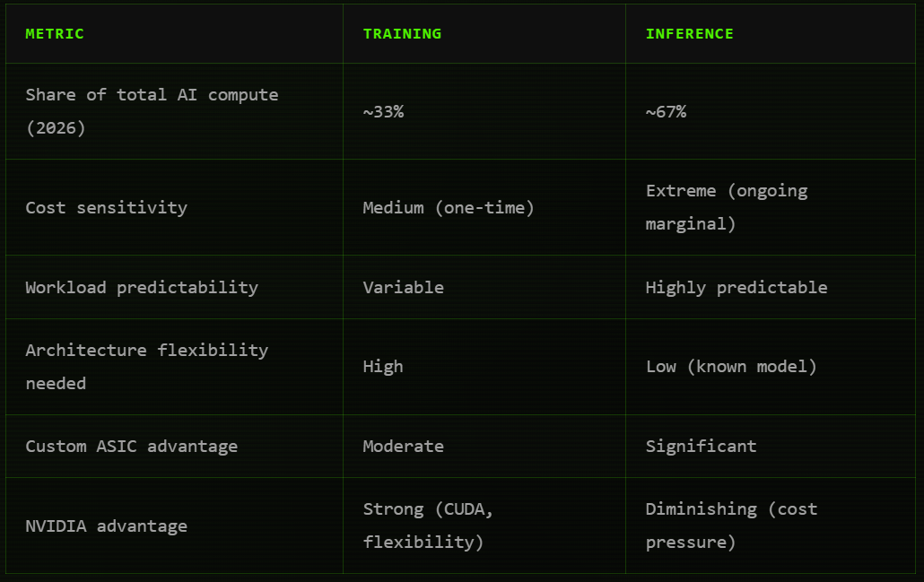Select the Cost sensitivity row label
The height and width of the screenshot is (582, 924).
click(x=106, y=208)
